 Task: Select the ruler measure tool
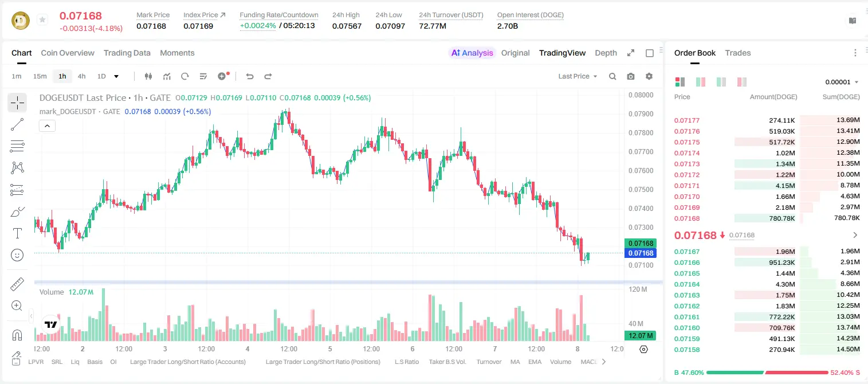[17, 284]
